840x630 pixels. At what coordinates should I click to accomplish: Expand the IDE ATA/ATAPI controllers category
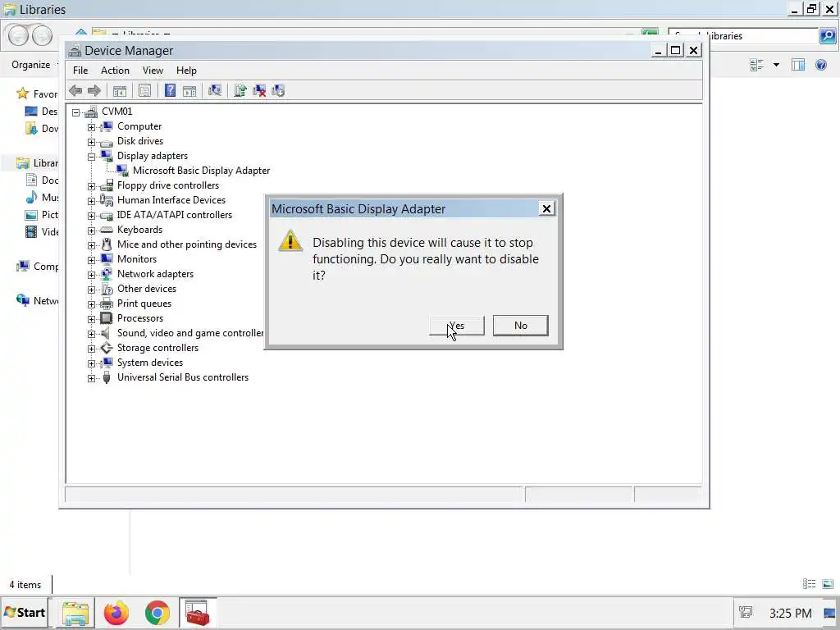click(x=92, y=216)
